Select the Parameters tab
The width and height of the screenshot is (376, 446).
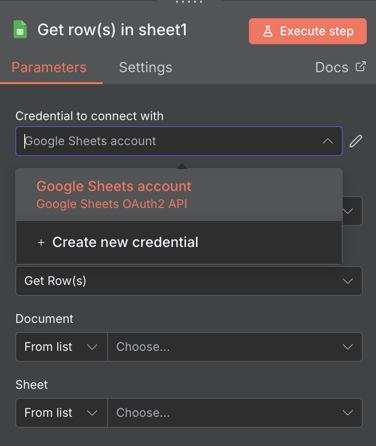49,67
